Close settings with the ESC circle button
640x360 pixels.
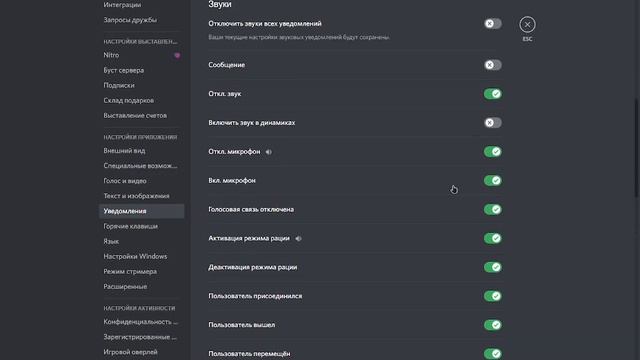(x=527, y=24)
